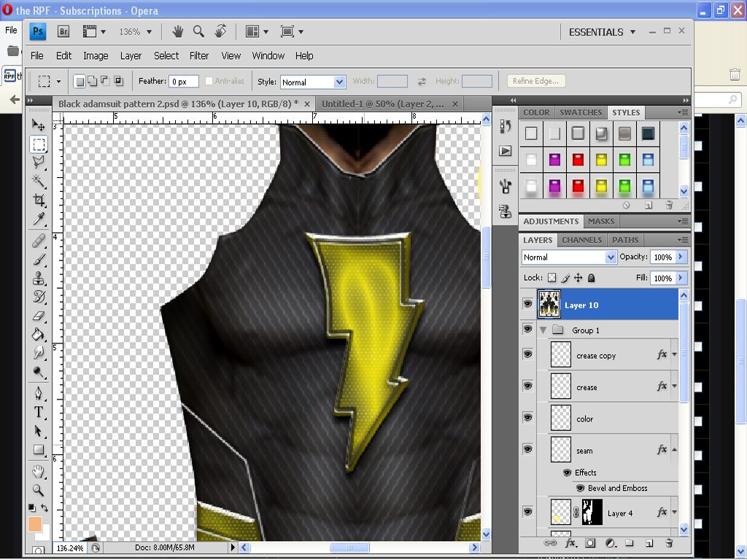This screenshot has width=747, height=560.
Task: Launch Adobe Bridge from top bar
Action: pos(63,32)
